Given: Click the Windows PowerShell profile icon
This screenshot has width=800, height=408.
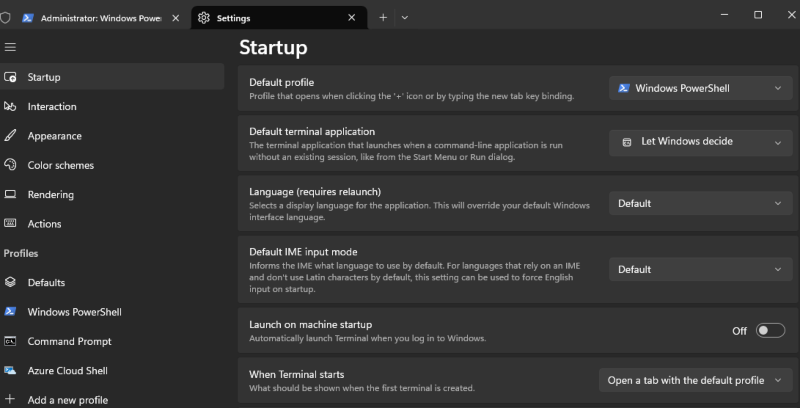Looking at the screenshot, I should pyautogui.click(x=10, y=312).
